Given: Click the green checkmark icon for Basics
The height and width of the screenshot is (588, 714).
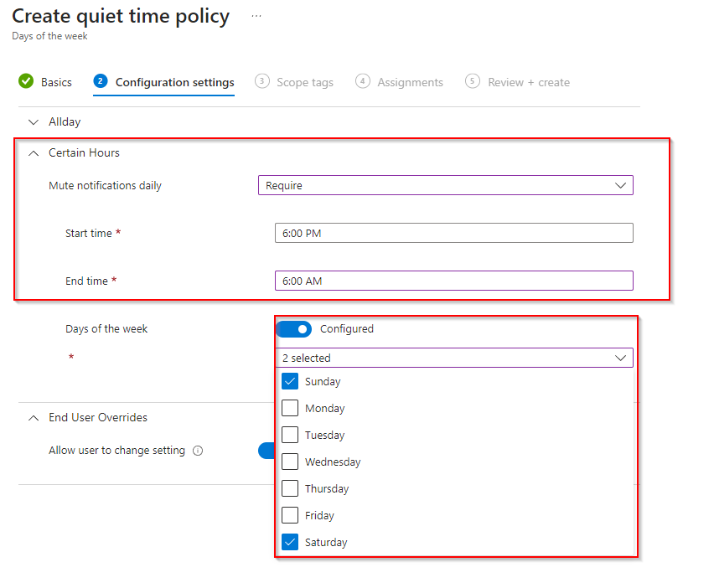Looking at the screenshot, I should 26,81.
